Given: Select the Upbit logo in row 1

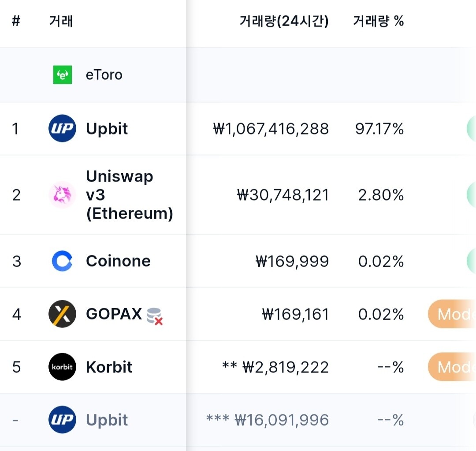Looking at the screenshot, I should [62, 129].
